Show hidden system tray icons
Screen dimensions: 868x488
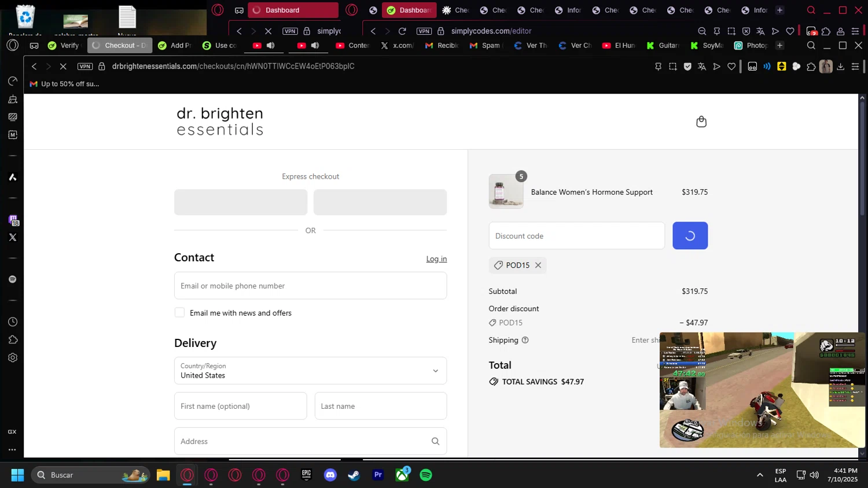760,475
